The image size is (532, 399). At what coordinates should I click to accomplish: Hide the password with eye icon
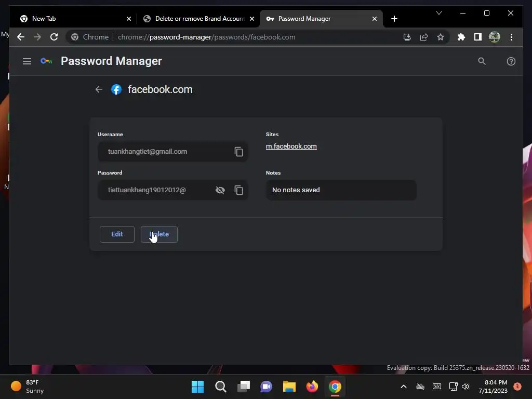pos(220,190)
